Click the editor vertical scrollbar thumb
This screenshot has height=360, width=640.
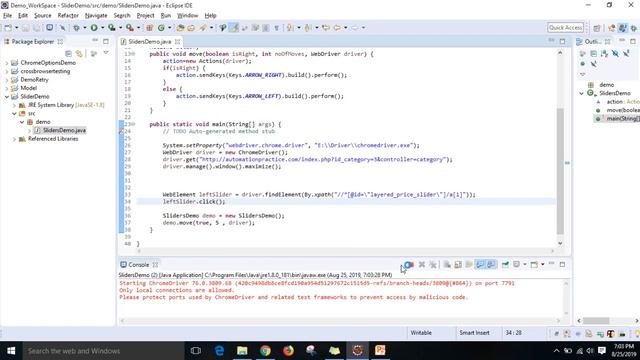(560, 171)
